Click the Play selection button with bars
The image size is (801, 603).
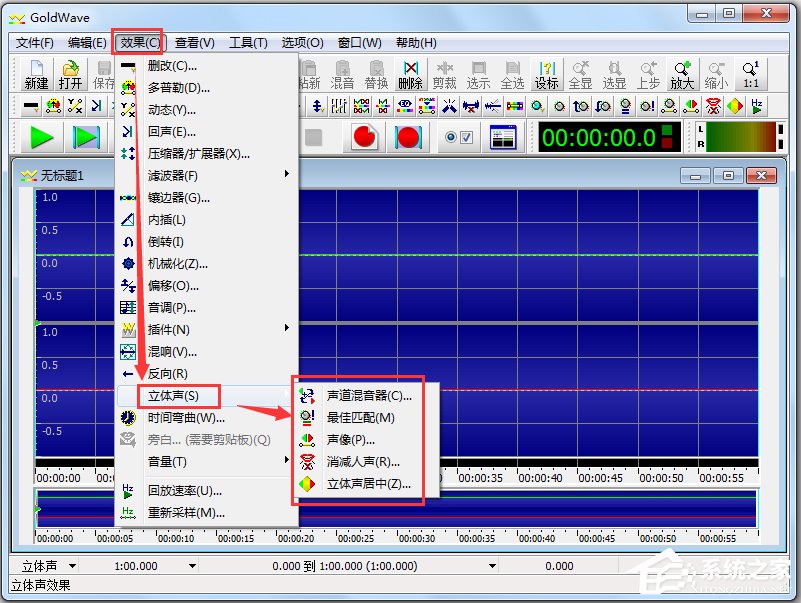[x=86, y=137]
